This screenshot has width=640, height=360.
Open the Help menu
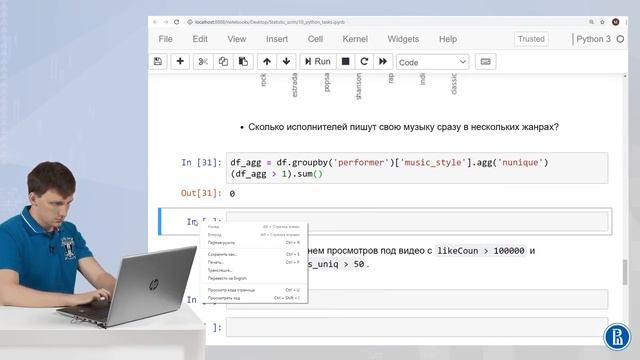click(448, 39)
